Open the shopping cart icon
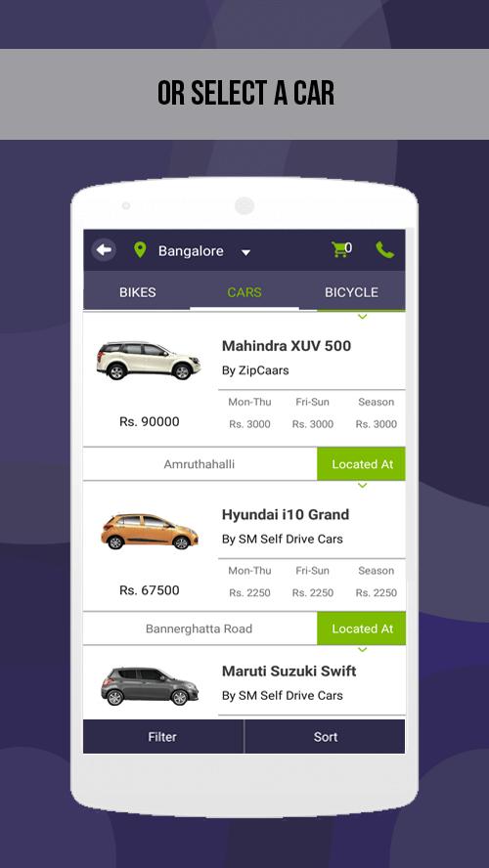489x868 pixels. point(339,249)
